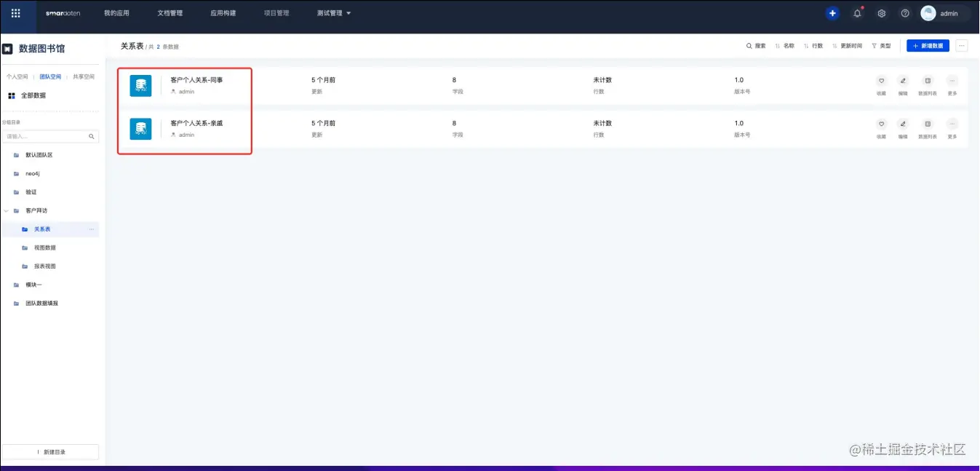Click the blue plus create icon in header
Image resolution: width=980 pixels, height=471 pixels.
click(x=833, y=13)
